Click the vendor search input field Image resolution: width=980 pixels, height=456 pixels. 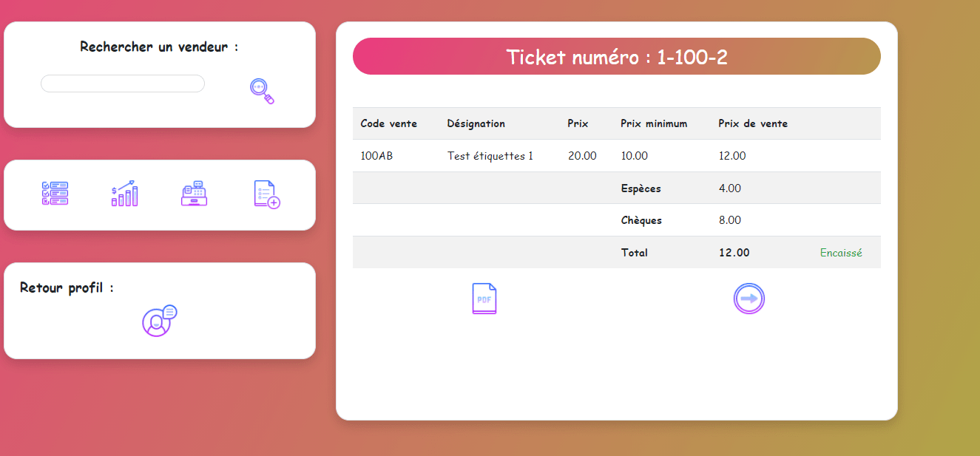(x=122, y=83)
